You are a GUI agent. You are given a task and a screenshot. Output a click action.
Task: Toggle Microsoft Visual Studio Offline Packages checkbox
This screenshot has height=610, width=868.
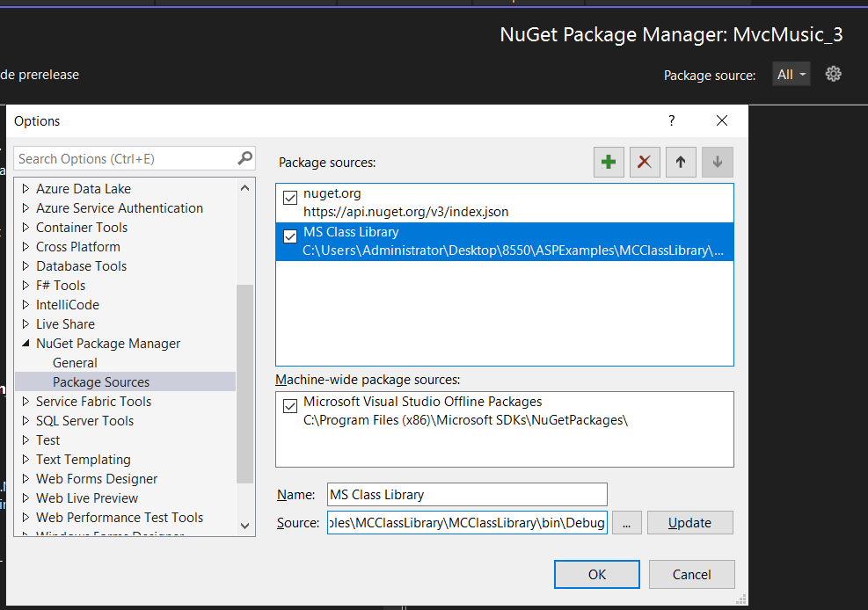click(290, 407)
